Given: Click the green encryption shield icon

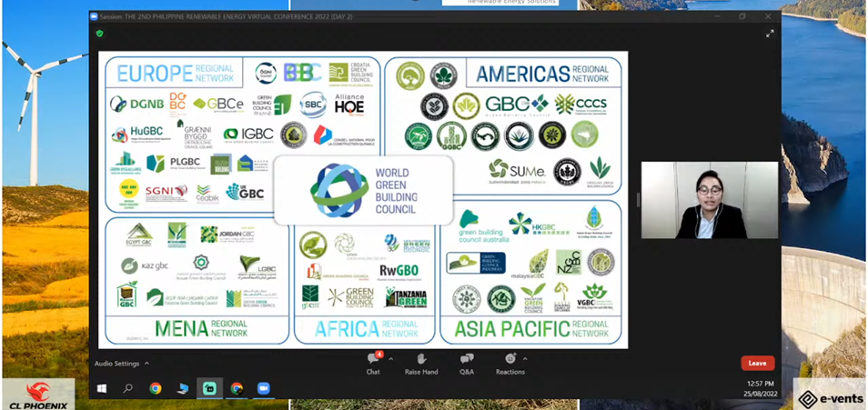Looking at the screenshot, I should 100,34.
